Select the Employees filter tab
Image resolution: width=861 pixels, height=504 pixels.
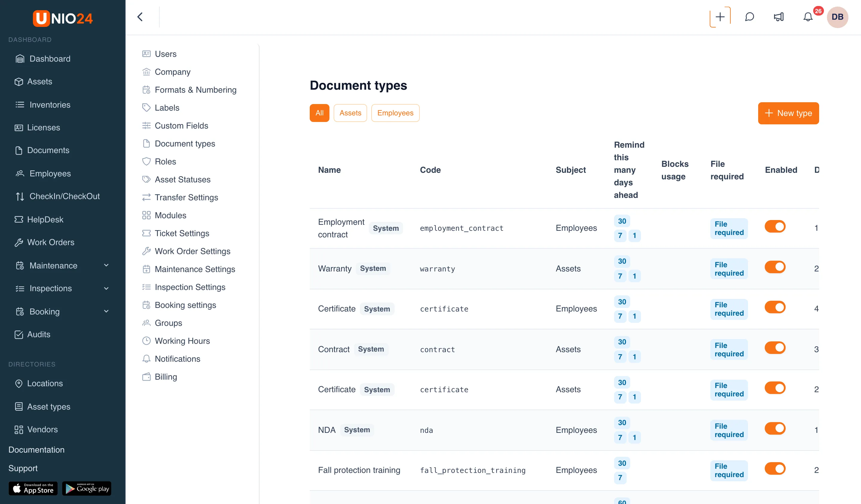coord(395,113)
